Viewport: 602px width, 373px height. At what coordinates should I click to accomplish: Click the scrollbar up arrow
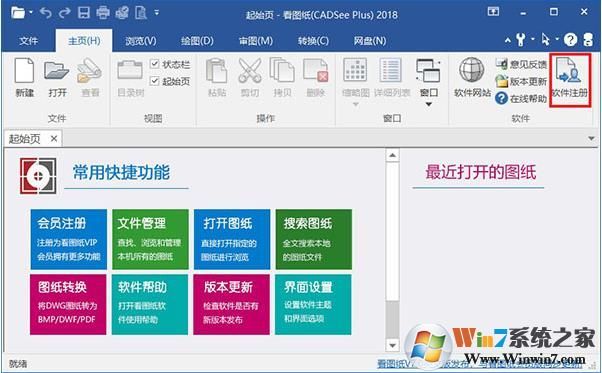pos(392,155)
